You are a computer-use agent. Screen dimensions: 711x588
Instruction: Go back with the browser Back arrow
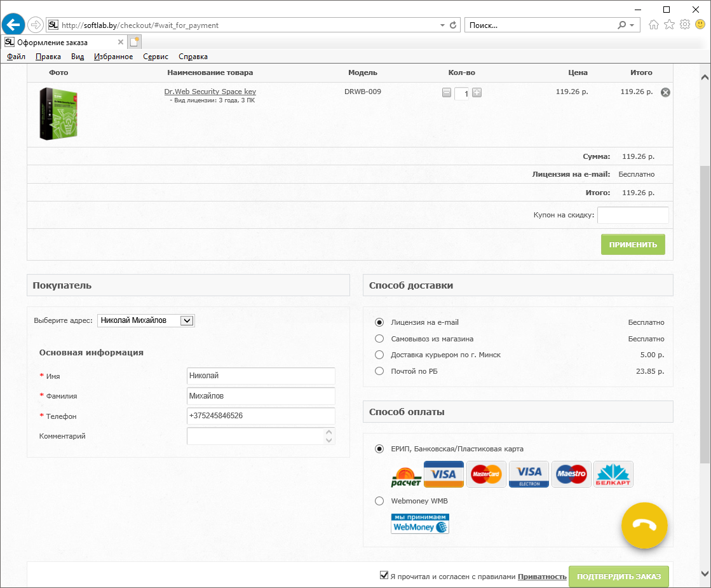point(13,25)
